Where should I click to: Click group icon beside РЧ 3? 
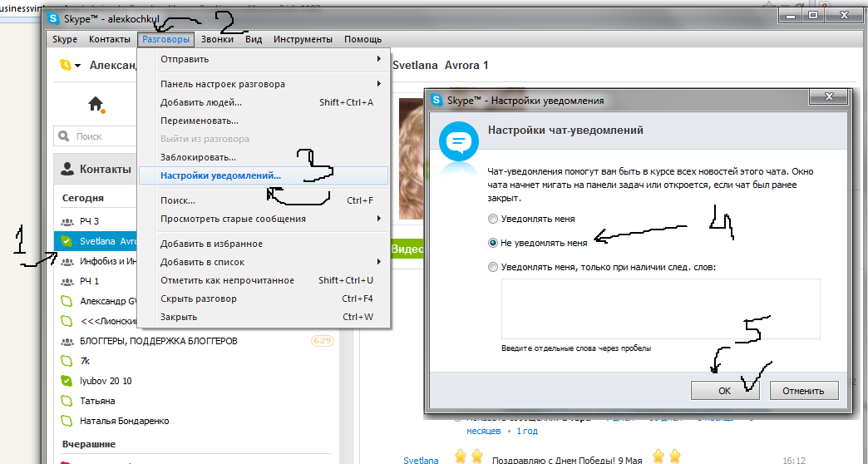(x=67, y=221)
